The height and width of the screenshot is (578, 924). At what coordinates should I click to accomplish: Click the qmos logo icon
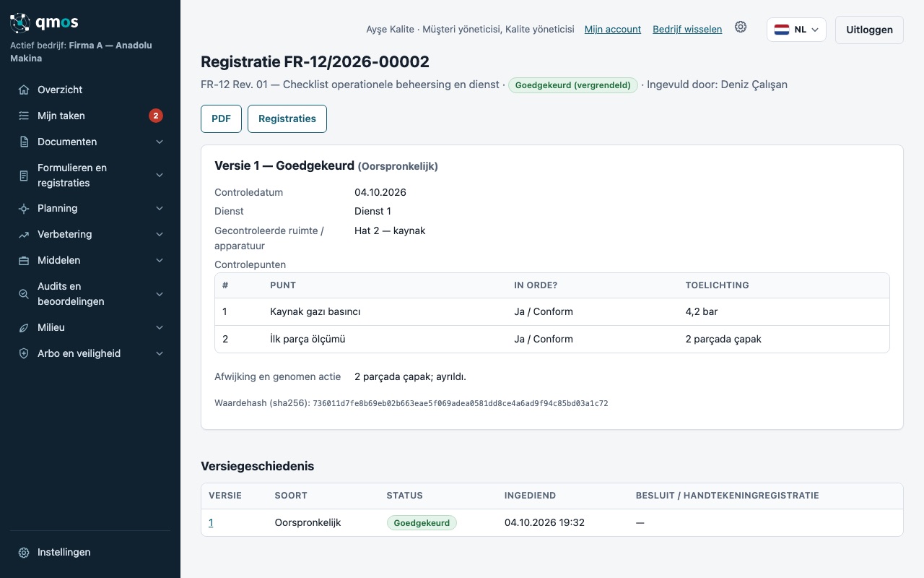click(x=20, y=23)
